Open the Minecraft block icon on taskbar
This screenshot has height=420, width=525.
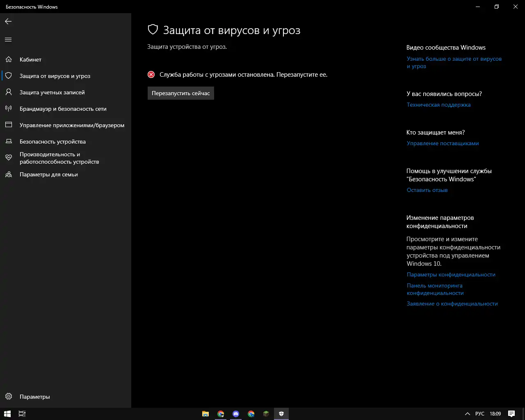click(266, 414)
